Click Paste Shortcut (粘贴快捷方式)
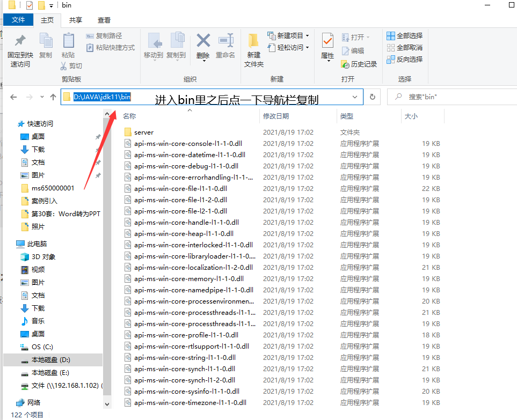The width and height of the screenshot is (517, 420). 111,47
